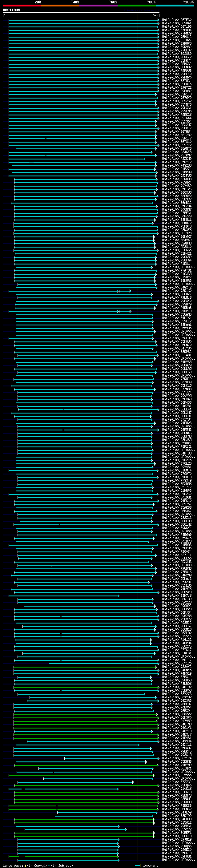Click label UniRef100_Q4D4S1
Screen dimensions: 197x868
pos(177,738)
